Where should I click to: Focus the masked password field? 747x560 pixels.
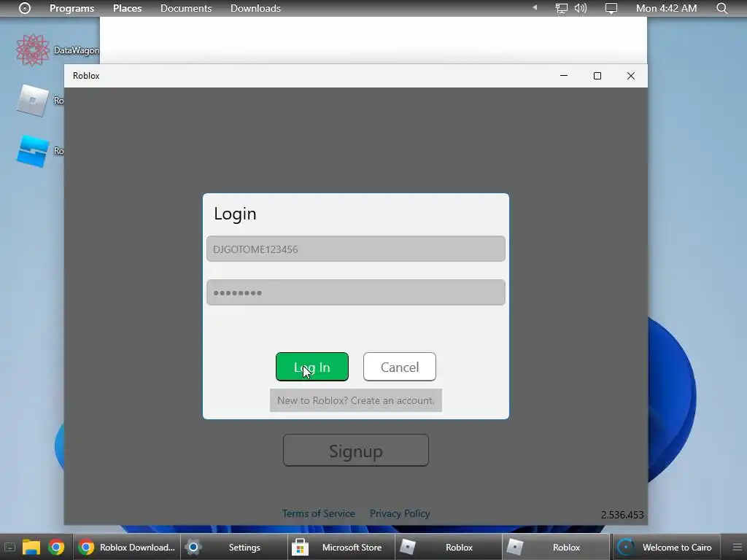coord(356,292)
